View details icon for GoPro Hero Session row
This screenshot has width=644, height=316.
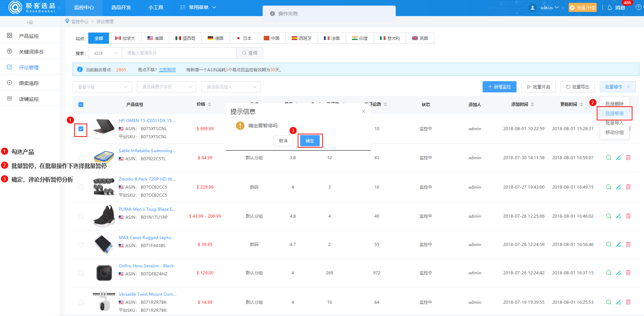pyautogui.click(x=609, y=273)
